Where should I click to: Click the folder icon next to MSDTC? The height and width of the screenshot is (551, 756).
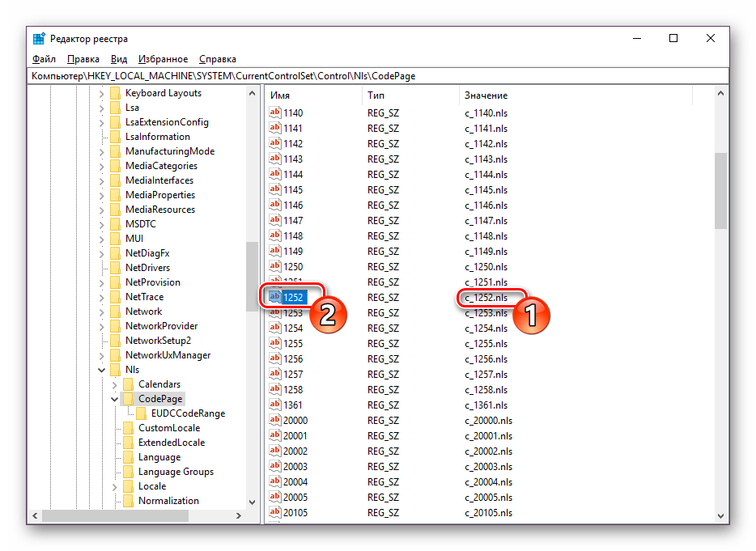click(x=115, y=224)
